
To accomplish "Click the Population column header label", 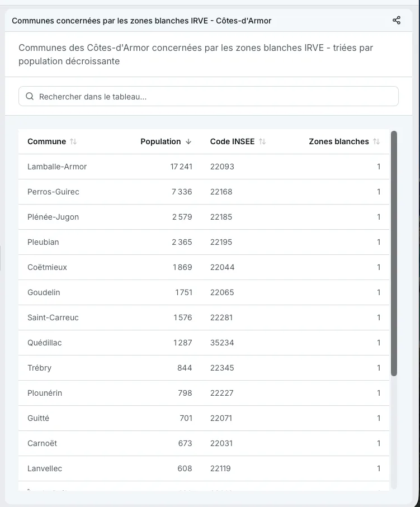I will pos(161,141).
